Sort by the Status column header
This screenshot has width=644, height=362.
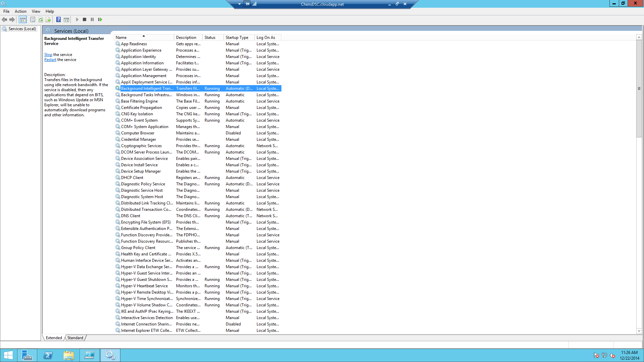[213, 38]
